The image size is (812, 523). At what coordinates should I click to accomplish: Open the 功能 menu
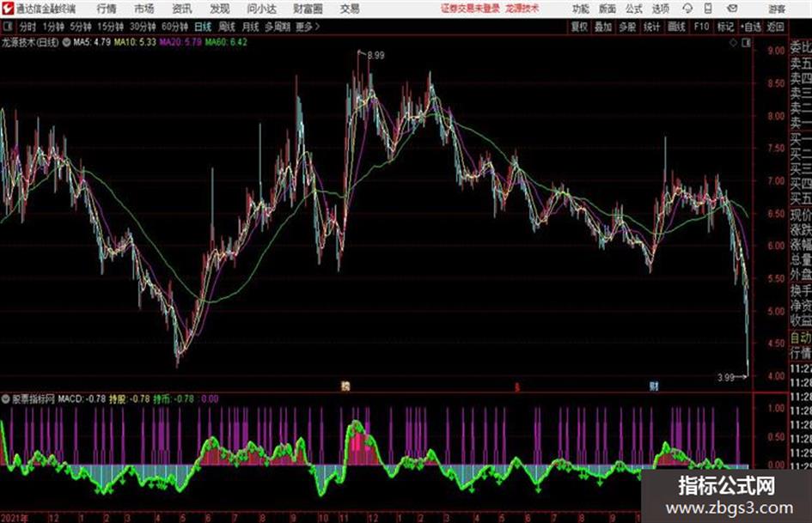[581, 9]
